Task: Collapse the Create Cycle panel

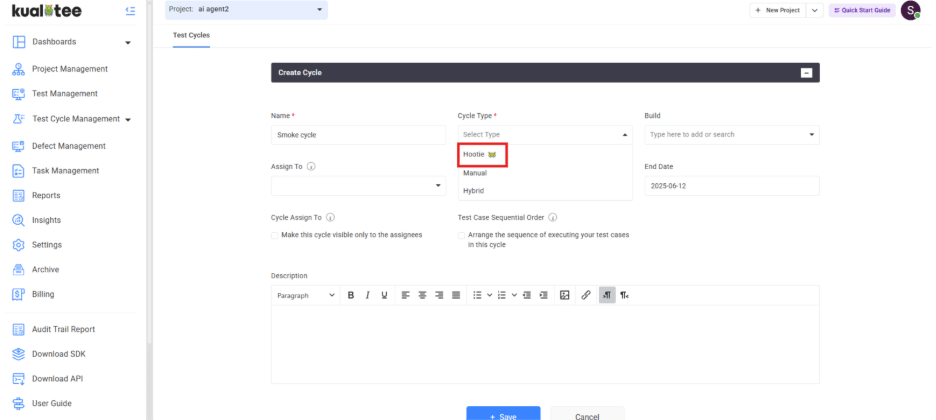Action: (806, 73)
